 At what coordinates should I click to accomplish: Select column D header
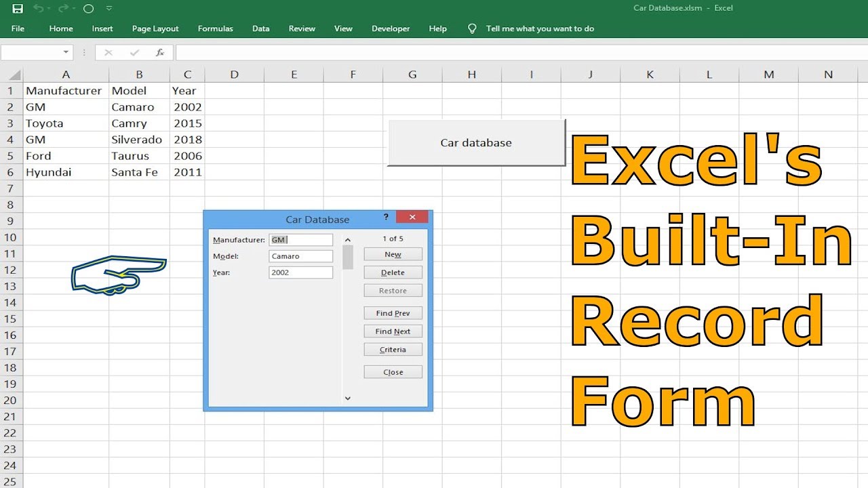234,75
